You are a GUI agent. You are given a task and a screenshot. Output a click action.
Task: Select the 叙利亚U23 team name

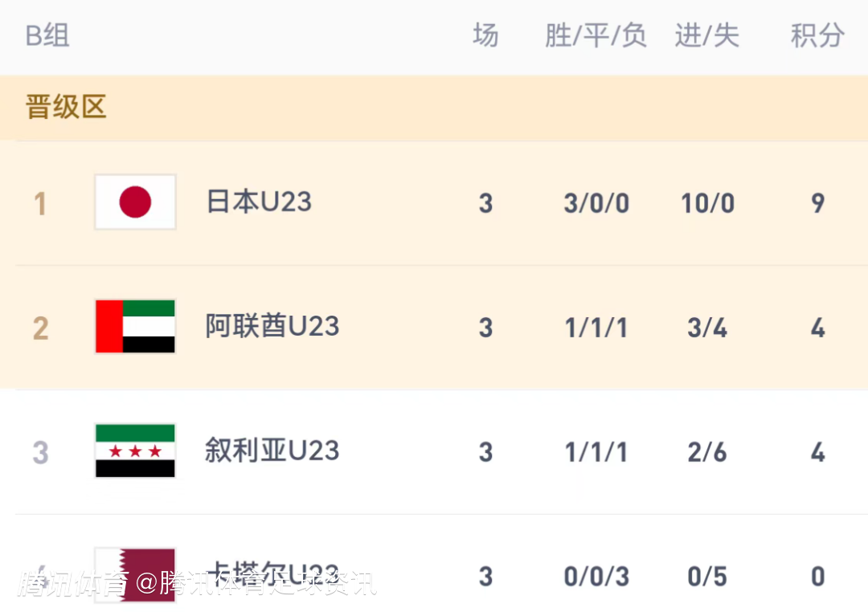[x=272, y=451]
